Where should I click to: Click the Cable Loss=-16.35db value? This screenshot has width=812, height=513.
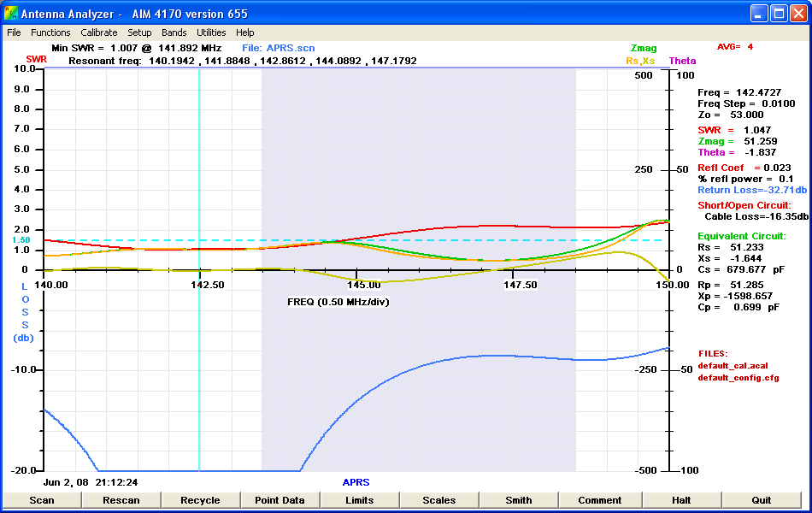click(x=756, y=216)
